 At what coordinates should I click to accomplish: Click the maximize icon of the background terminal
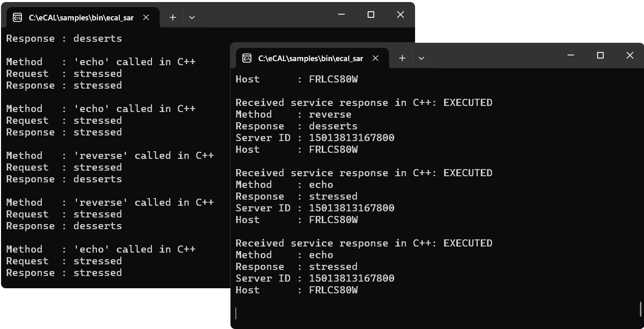(370, 15)
